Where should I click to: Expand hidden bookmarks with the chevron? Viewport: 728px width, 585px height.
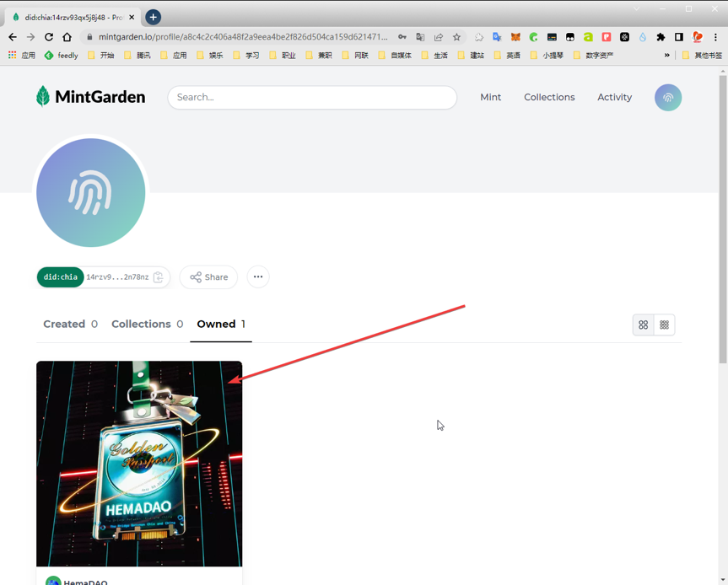pyautogui.click(x=666, y=55)
